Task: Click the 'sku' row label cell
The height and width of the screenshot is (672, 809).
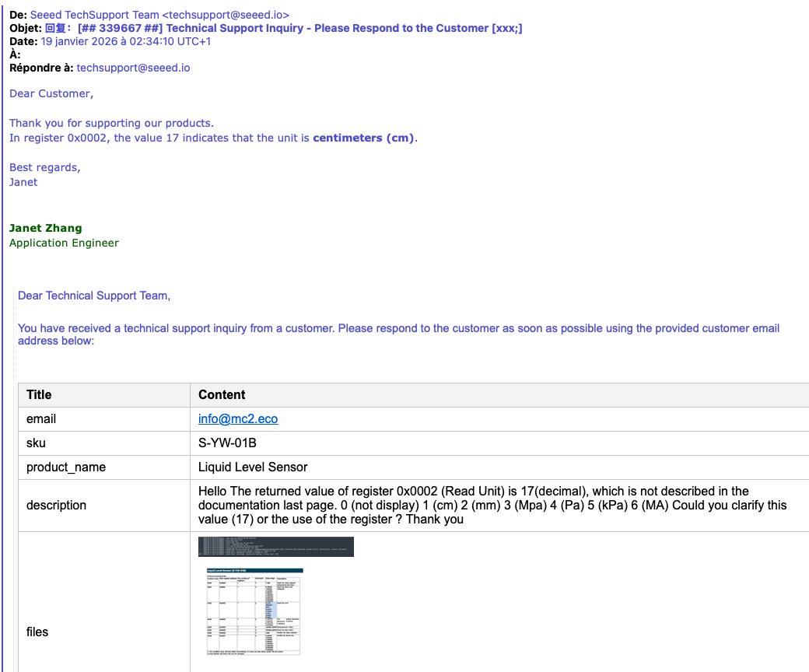Action: point(104,443)
